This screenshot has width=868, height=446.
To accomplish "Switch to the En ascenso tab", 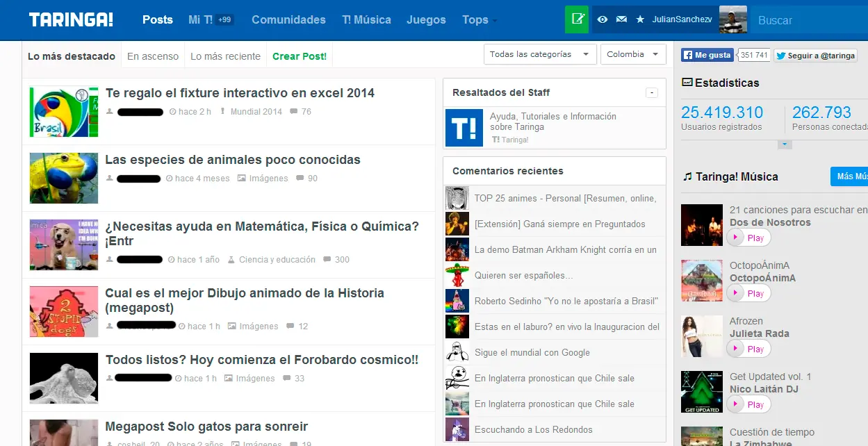I will point(153,56).
